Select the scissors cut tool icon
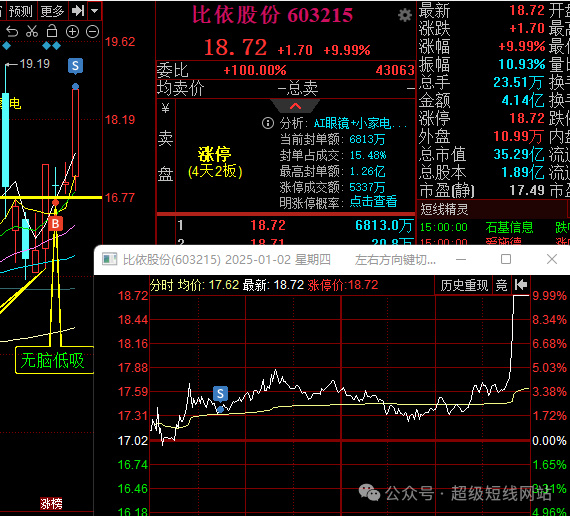The width and height of the screenshot is (570, 516). click(x=32, y=32)
